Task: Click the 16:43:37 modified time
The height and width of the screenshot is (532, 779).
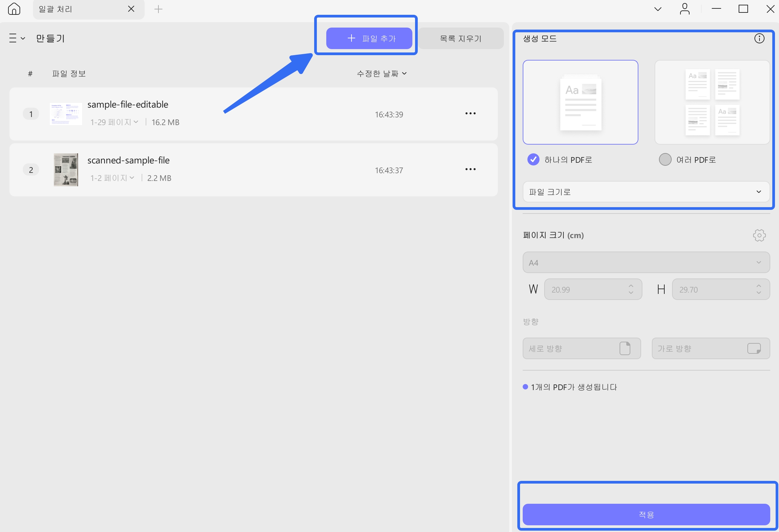Action: click(389, 170)
